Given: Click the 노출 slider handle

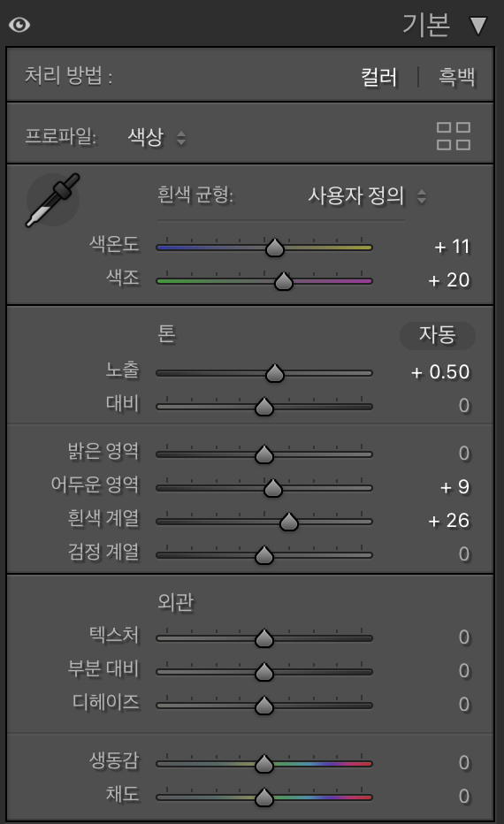Looking at the screenshot, I should tap(274, 373).
